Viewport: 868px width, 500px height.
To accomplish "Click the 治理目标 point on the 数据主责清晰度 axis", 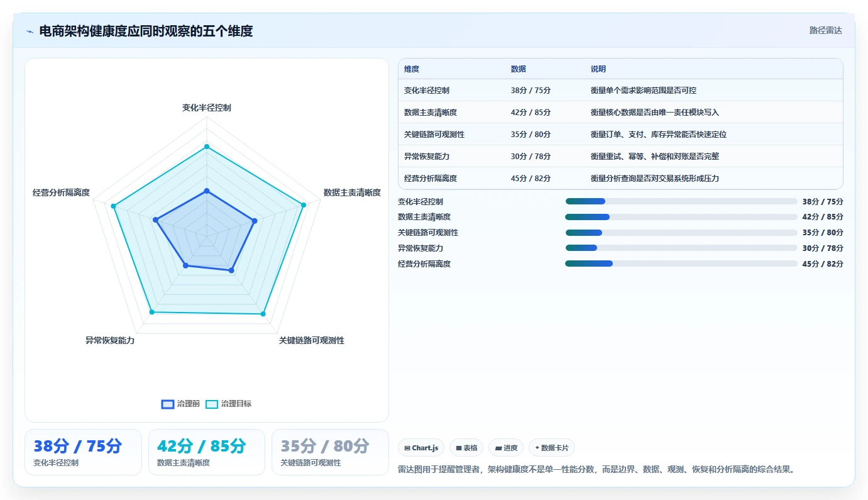I will (304, 205).
